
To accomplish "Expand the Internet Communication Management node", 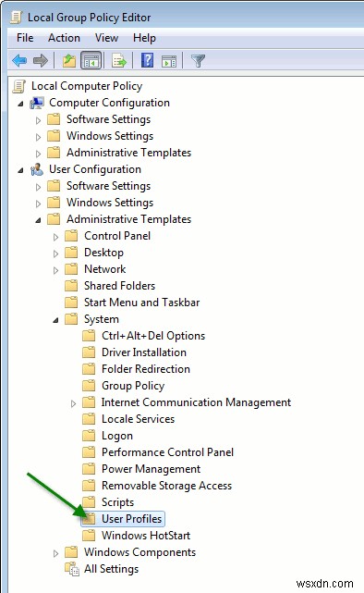I will click(x=73, y=403).
